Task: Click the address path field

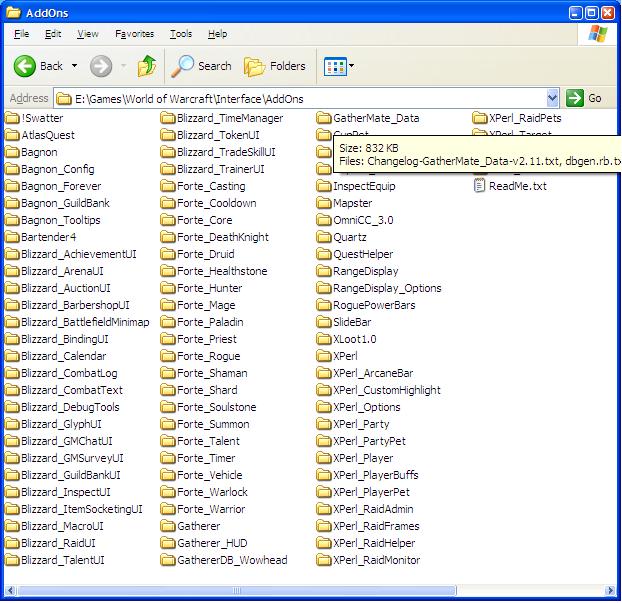Action: [x=300, y=98]
